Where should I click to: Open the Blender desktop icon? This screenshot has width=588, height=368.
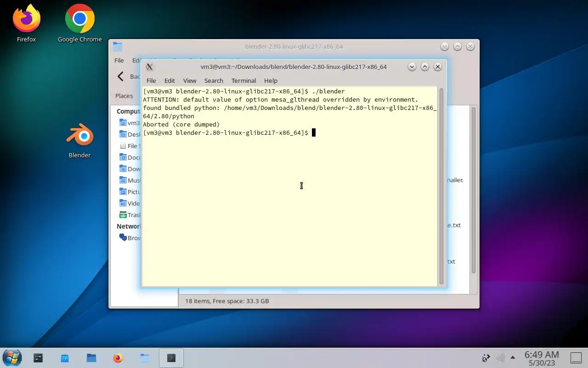(79, 140)
